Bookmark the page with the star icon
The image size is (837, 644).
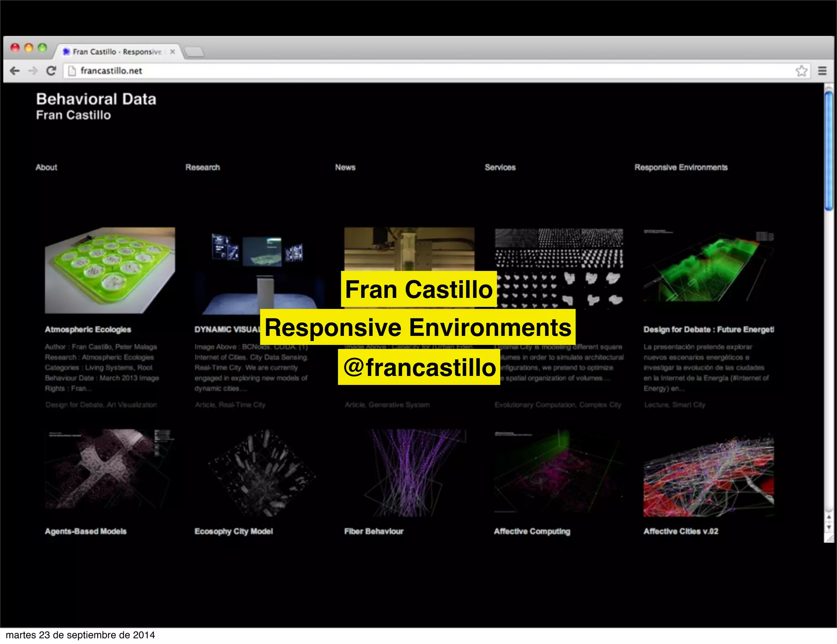click(x=801, y=71)
